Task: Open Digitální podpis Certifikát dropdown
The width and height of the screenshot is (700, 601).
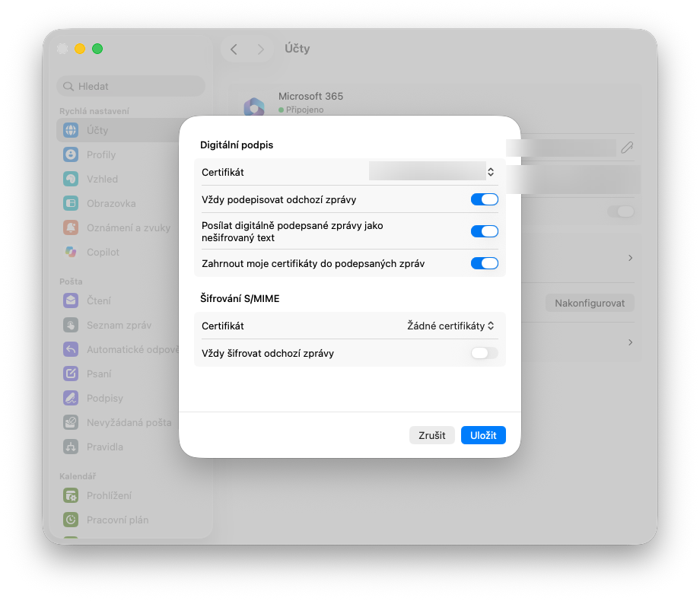Action: pos(432,172)
